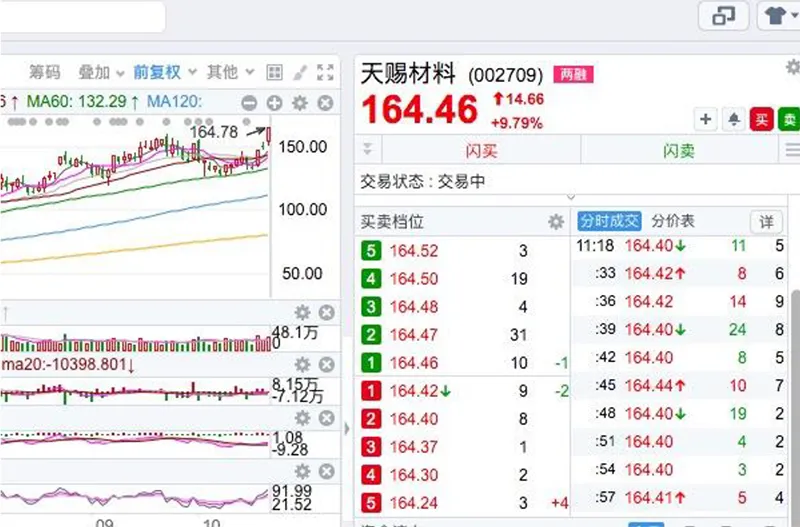This screenshot has height=527, width=800.
Task: Open settings gear for 1.08 indicator panel
Action: coord(303,418)
